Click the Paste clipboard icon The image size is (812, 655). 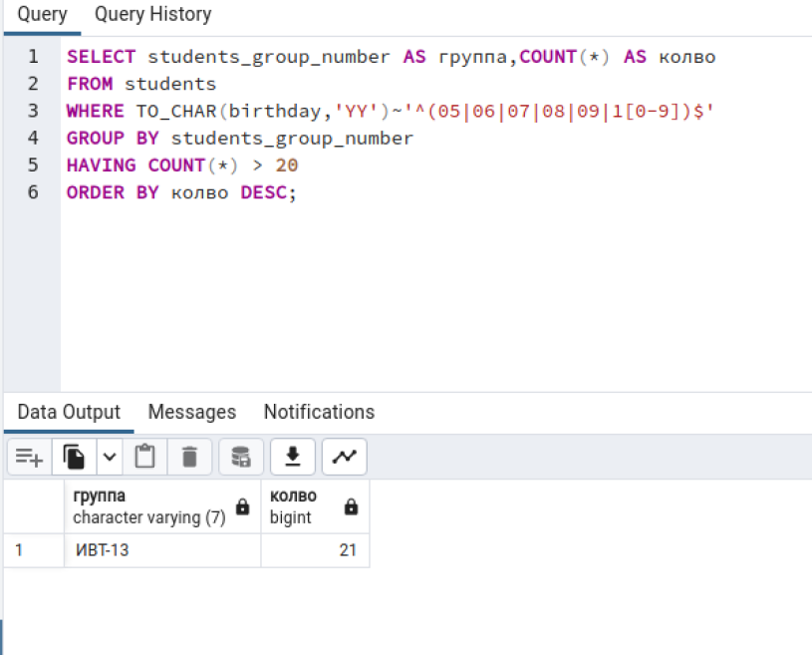click(145, 457)
